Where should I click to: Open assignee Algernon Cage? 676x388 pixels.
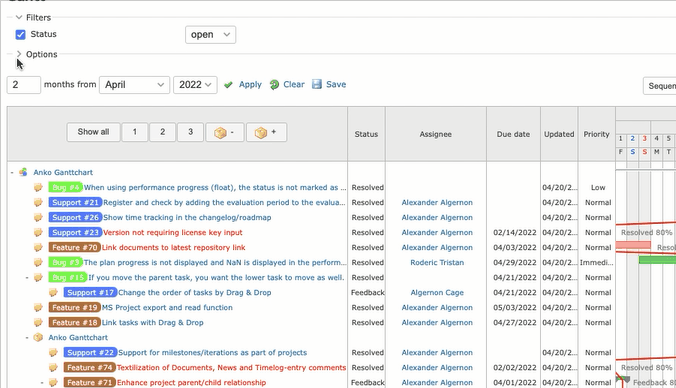(437, 293)
